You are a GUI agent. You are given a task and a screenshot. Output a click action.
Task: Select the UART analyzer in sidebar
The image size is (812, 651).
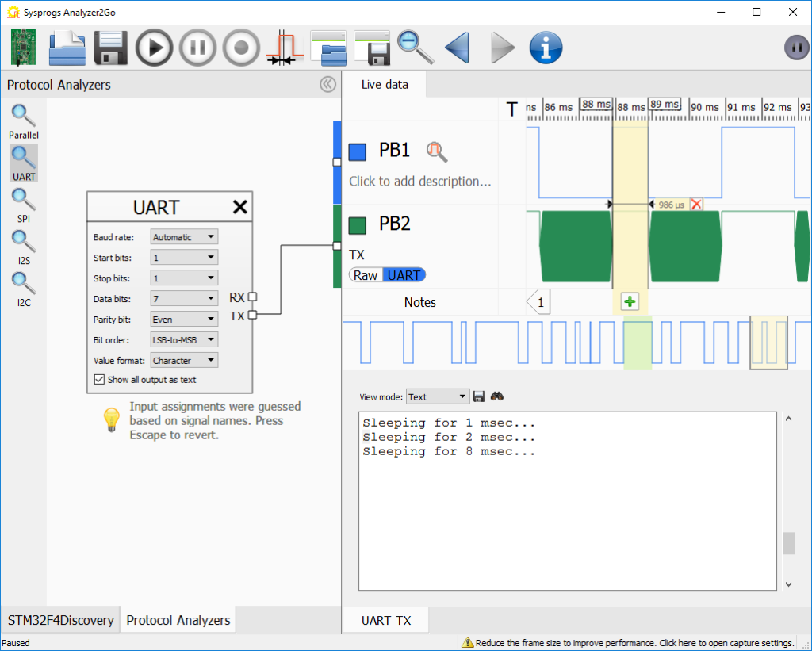(23, 163)
